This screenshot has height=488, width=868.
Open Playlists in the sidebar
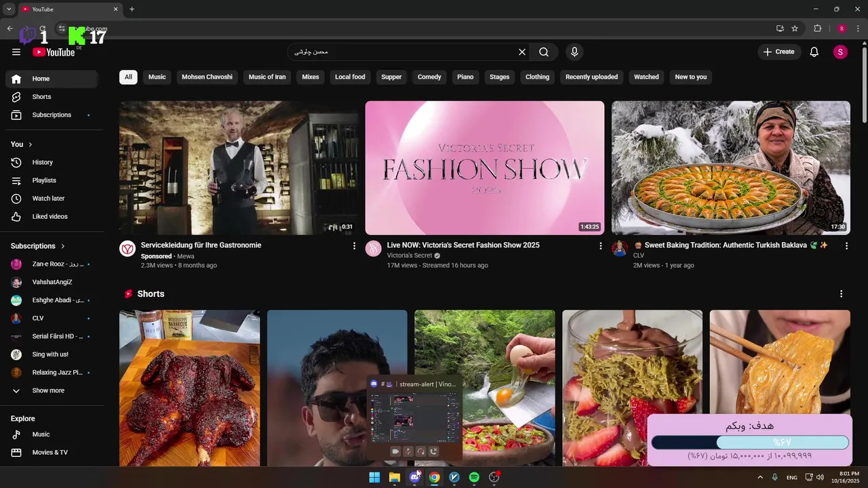[x=52, y=181]
